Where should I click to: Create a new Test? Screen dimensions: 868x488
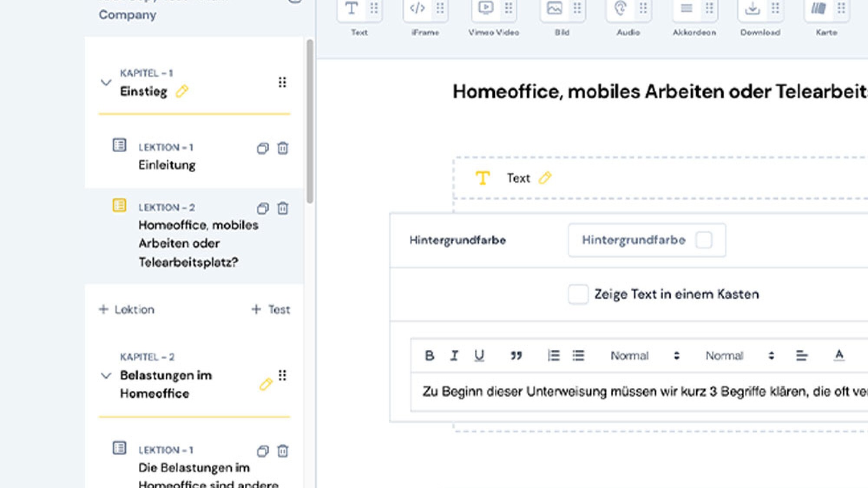coord(271,309)
